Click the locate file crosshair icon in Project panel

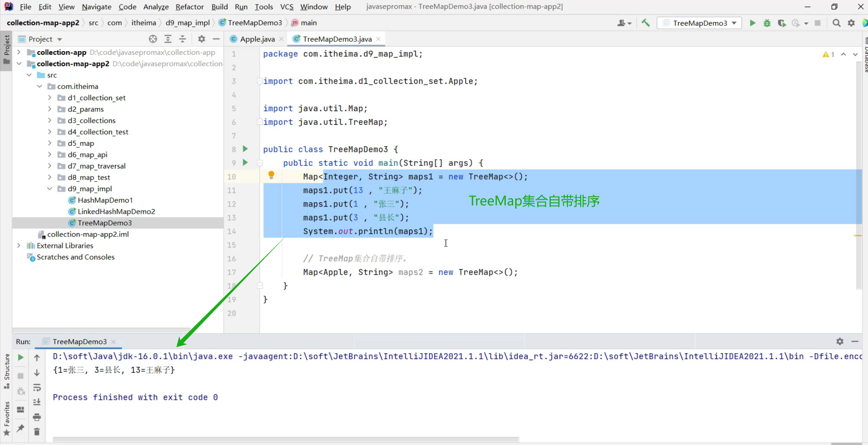[153, 39]
